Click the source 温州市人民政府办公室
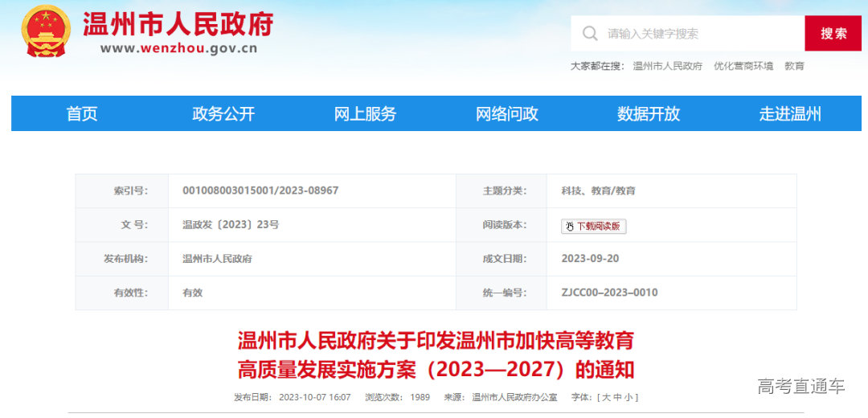Viewport: 868px width, 418px height. click(514, 398)
